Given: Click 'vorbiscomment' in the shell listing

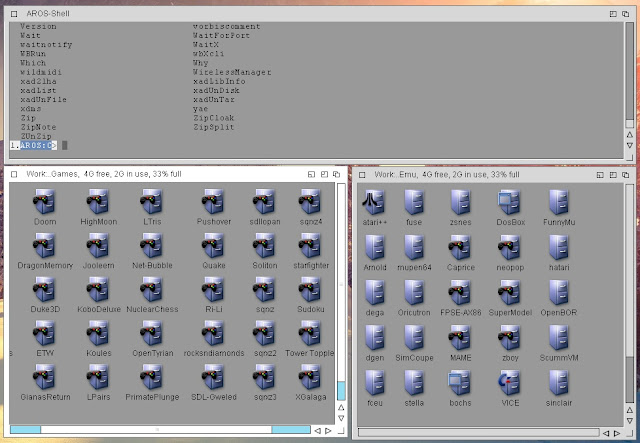Looking at the screenshot, I should click(x=227, y=27).
